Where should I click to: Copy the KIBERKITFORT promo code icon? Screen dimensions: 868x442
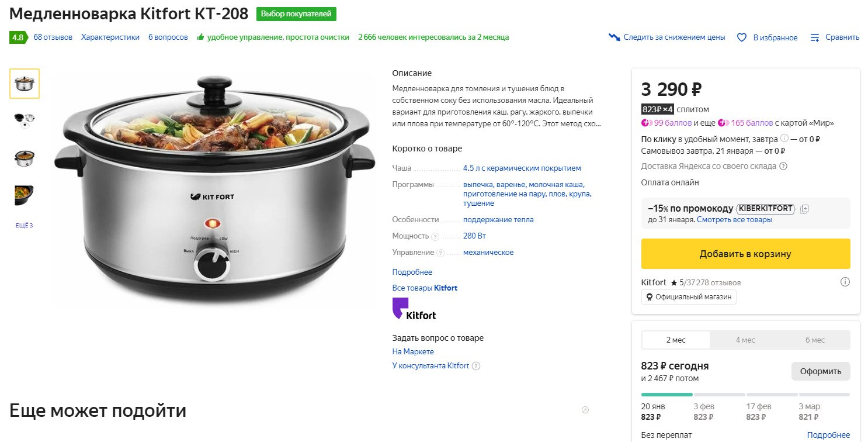[x=804, y=209]
